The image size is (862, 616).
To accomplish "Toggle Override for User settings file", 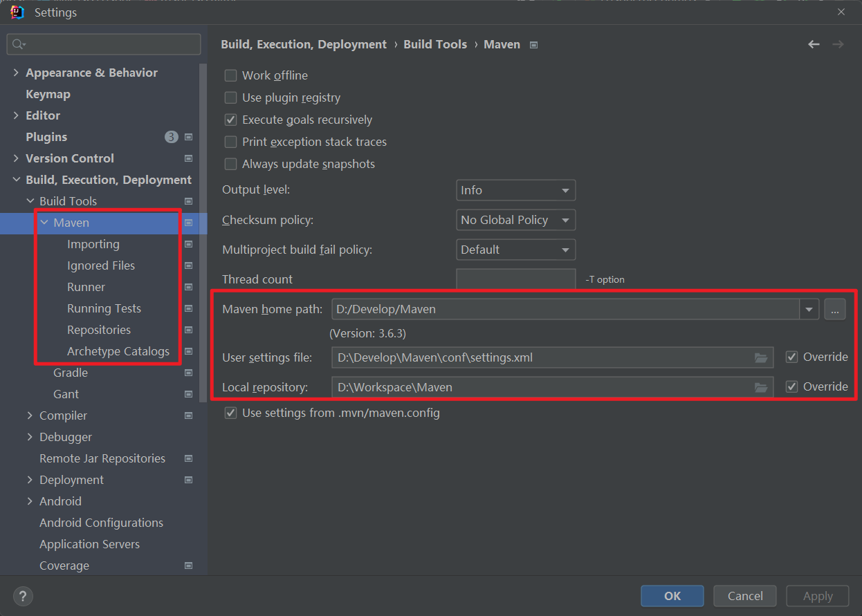I will click(x=792, y=357).
